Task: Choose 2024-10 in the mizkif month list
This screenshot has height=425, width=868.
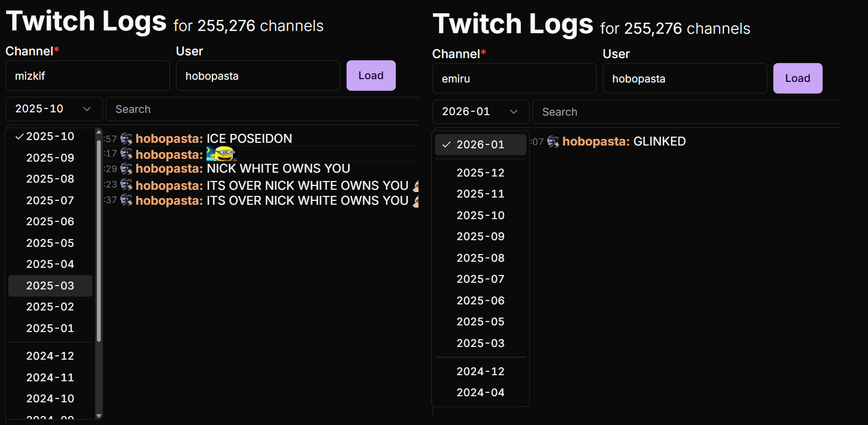Action: (50, 398)
